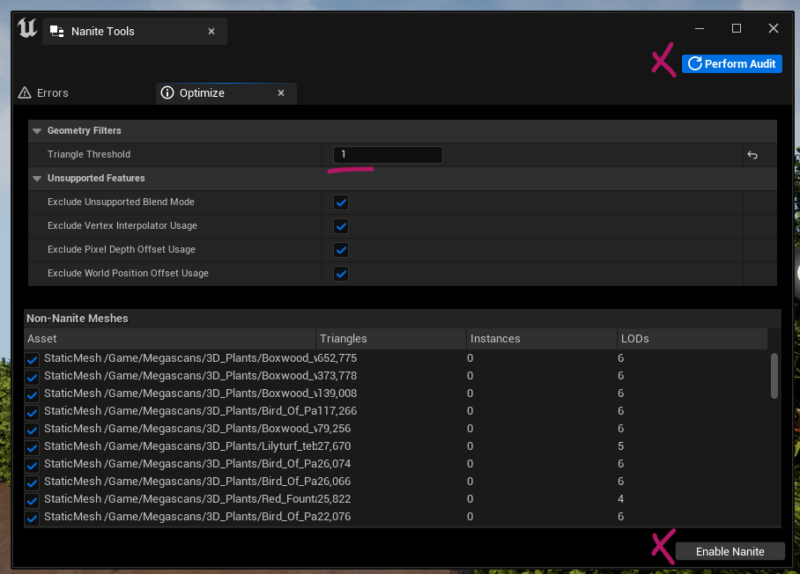800x574 pixels.
Task: Click the Lilyturf static mesh asset path
Action: point(181,446)
